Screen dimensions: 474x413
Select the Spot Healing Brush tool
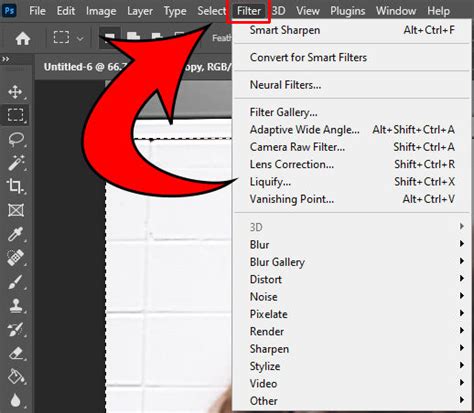(15, 258)
